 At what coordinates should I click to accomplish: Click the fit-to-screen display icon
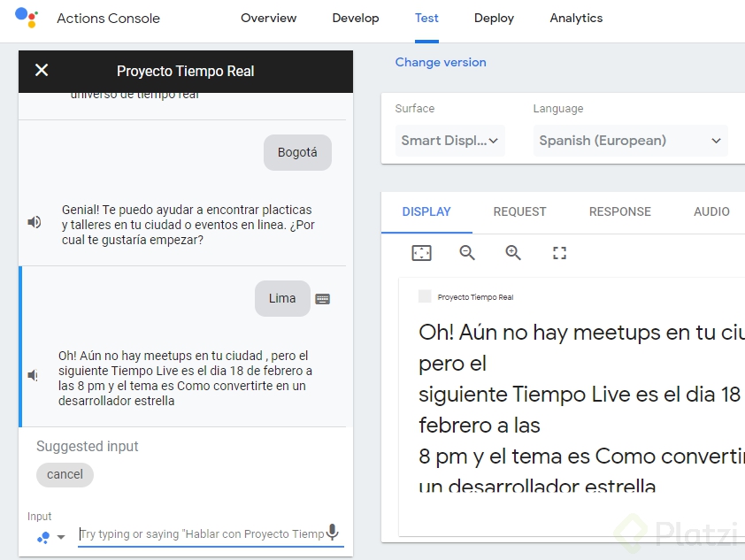click(421, 253)
